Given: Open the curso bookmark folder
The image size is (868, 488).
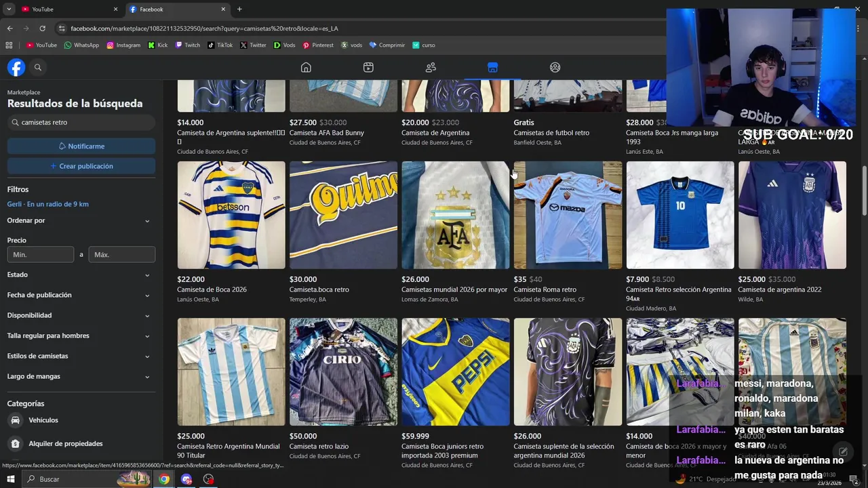Looking at the screenshot, I should point(423,45).
